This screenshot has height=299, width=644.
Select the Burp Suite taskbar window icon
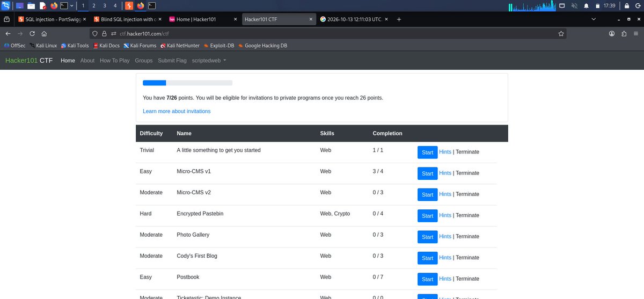pyautogui.click(x=129, y=5)
